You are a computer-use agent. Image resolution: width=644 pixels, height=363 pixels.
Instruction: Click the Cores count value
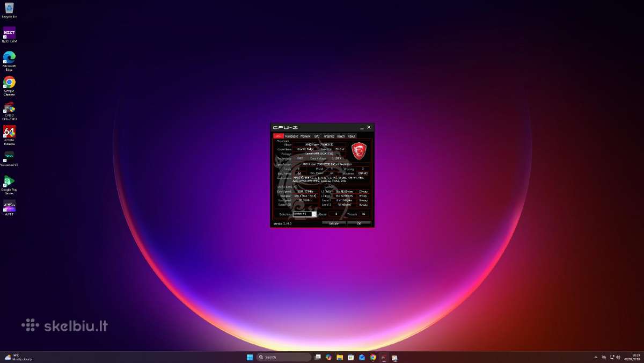point(336,214)
